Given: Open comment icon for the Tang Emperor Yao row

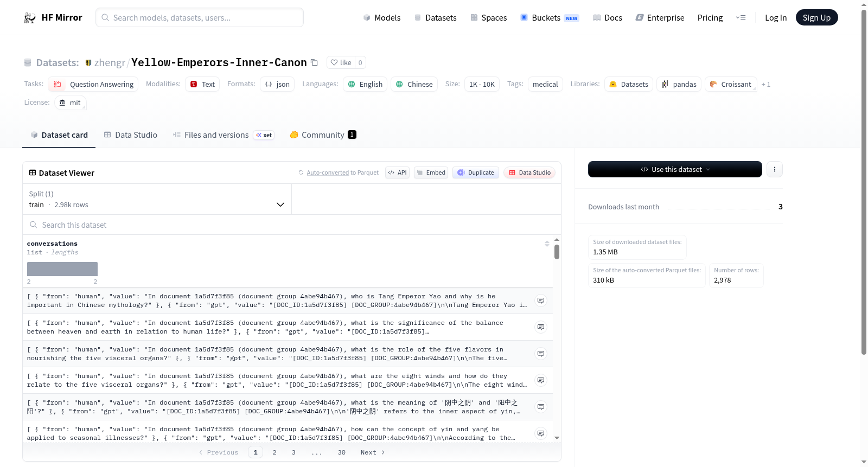Looking at the screenshot, I should click(540, 300).
